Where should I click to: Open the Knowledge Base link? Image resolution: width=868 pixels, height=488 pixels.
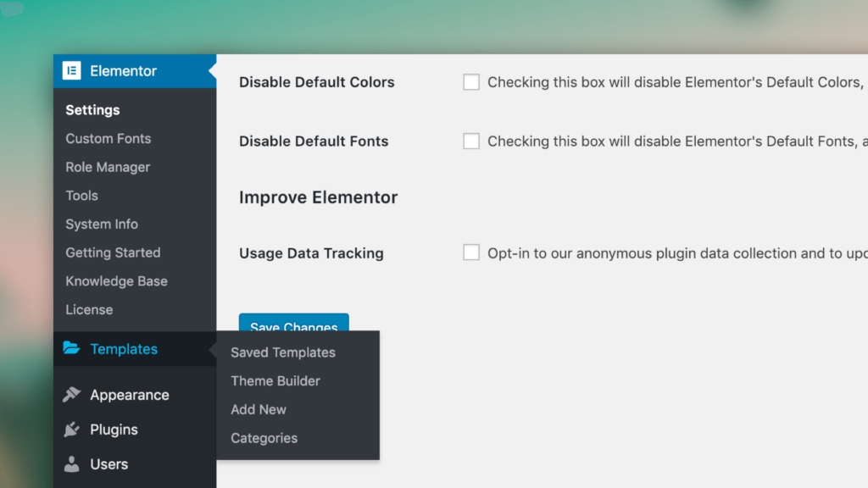(117, 281)
